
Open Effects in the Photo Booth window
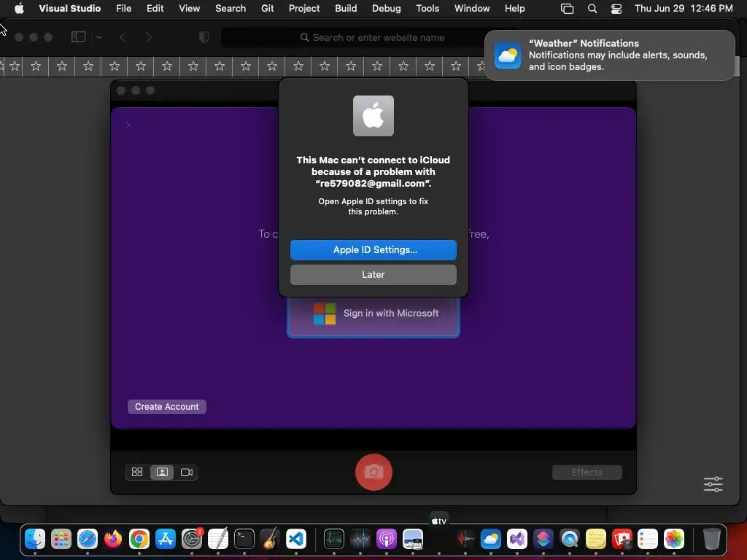click(x=587, y=472)
